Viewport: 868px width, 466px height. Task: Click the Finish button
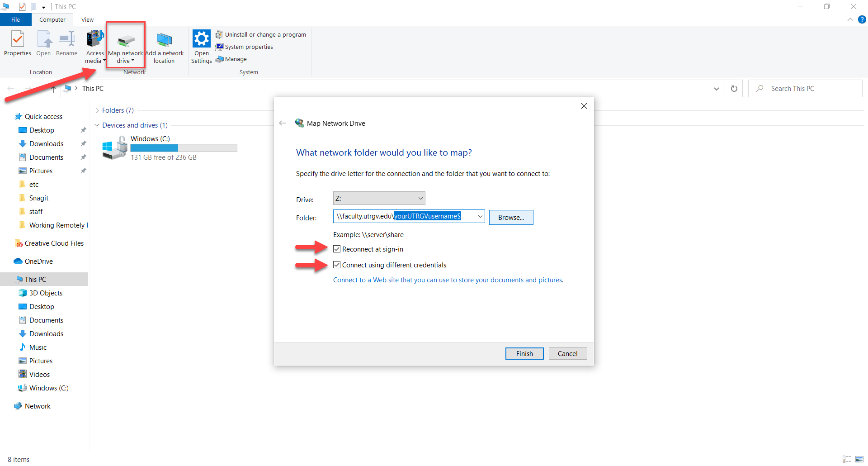point(524,353)
